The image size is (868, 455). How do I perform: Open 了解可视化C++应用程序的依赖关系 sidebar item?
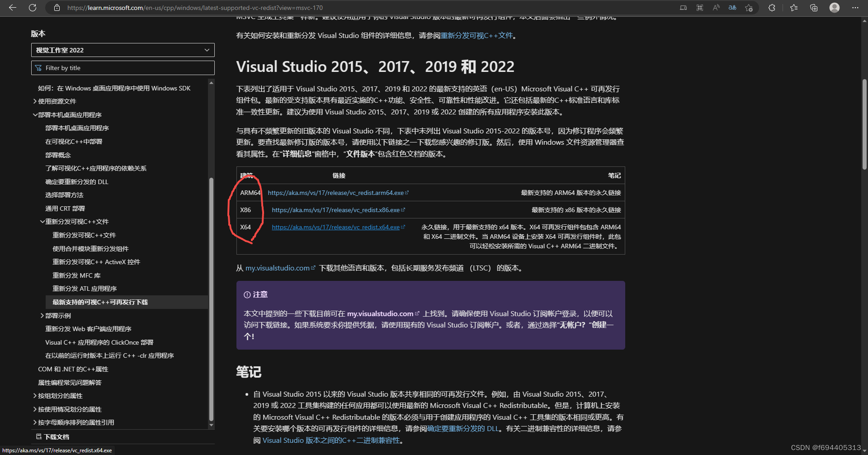click(x=96, y=168)
